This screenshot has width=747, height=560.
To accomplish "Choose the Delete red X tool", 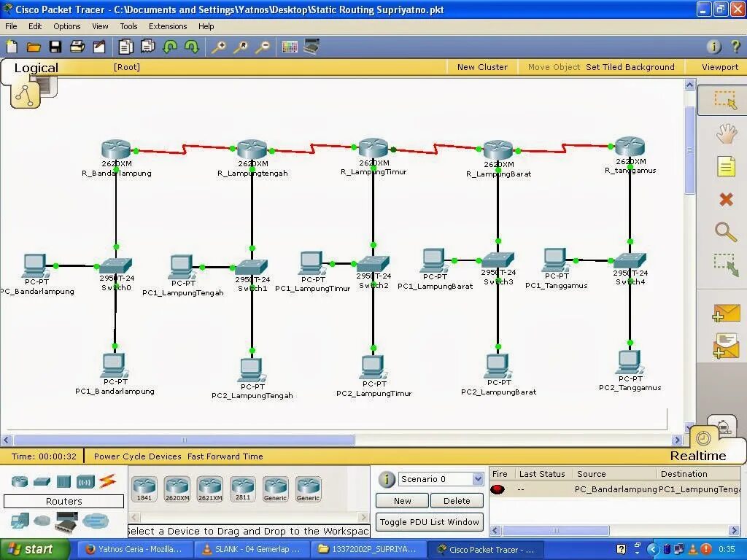I will tap(726, 199).
